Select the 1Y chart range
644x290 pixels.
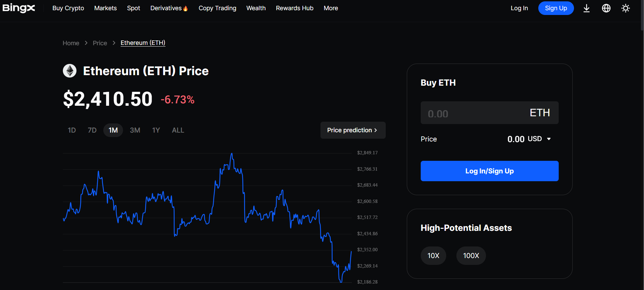(x=156, y=130)
